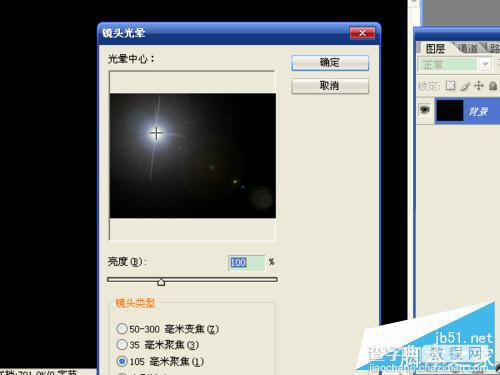This screenshot has height=375, width=500.
Task: Open the 正常 blend mode dropdown
Action: pos(485,64)
